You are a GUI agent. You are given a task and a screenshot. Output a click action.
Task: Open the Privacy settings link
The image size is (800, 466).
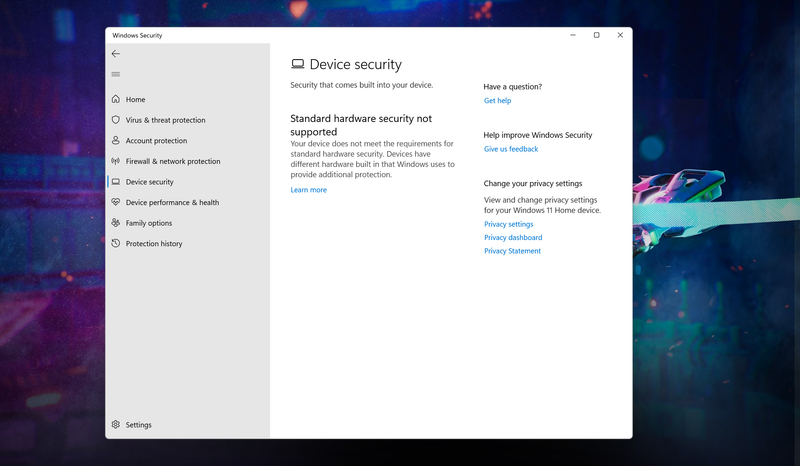508,224
